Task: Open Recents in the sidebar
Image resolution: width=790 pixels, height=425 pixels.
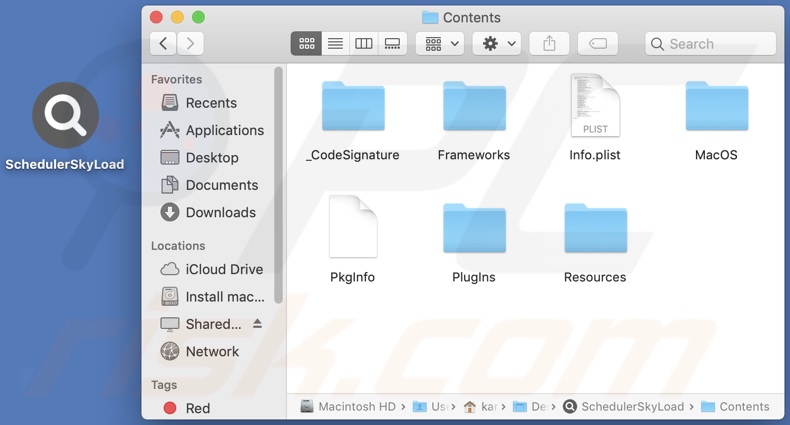Action: coord(199,103)
